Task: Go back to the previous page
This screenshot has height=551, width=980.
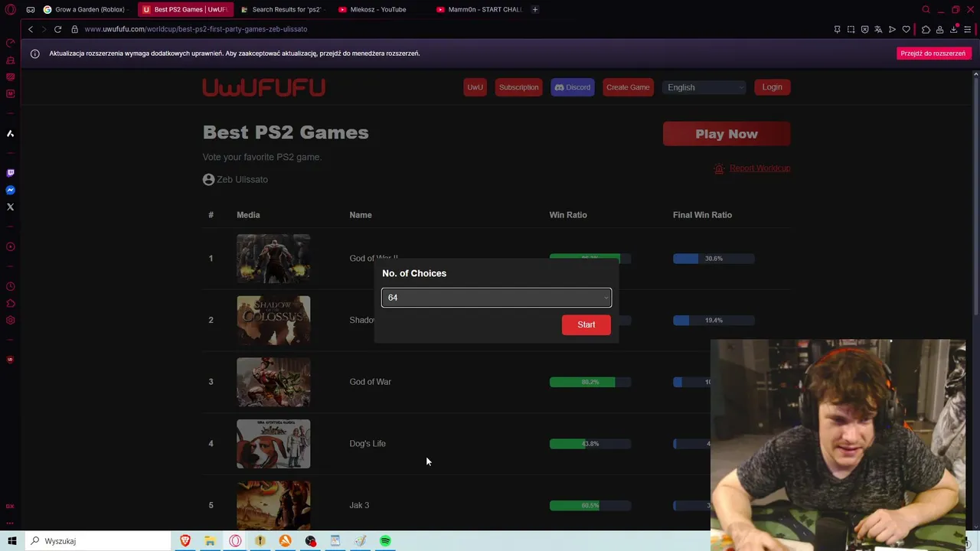Action: 31,29
